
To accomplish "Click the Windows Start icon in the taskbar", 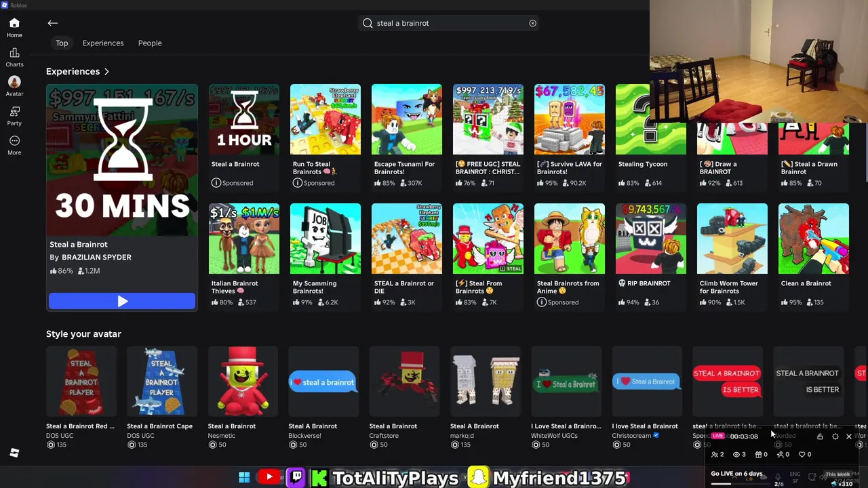I will [x=244, y=477].
